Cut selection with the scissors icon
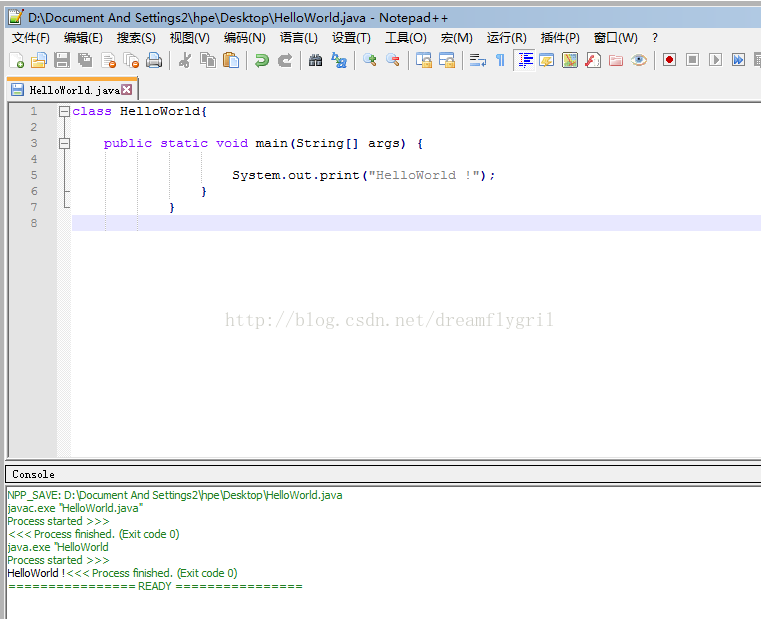This screenshot has height=619, width=761. point(184,60)
